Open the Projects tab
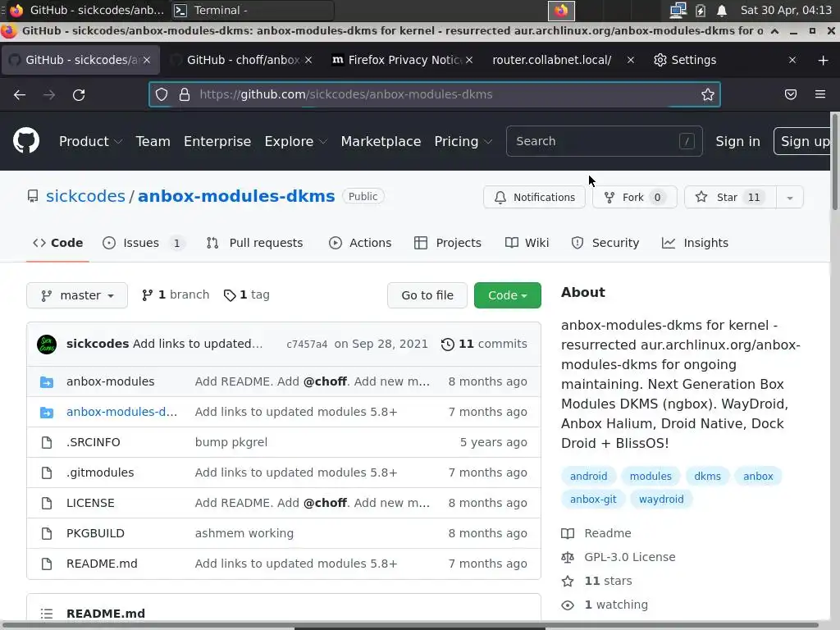 tap(448, 243)
